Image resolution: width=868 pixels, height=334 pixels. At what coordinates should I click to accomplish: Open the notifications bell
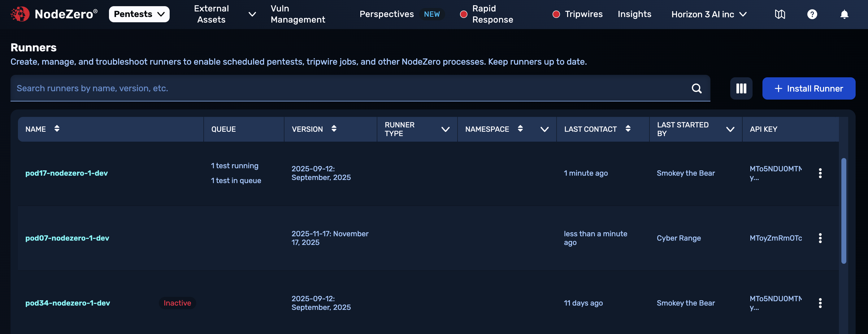(844, 14)
